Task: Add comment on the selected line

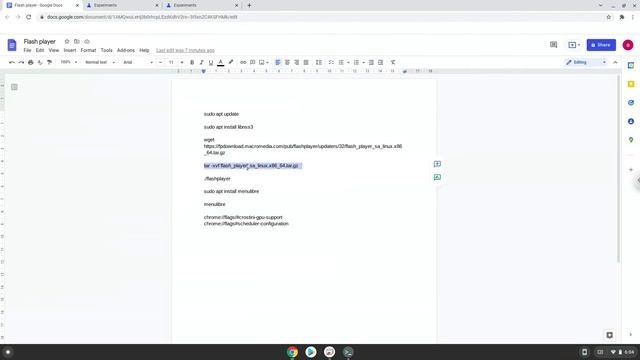Action: (437, 164)
